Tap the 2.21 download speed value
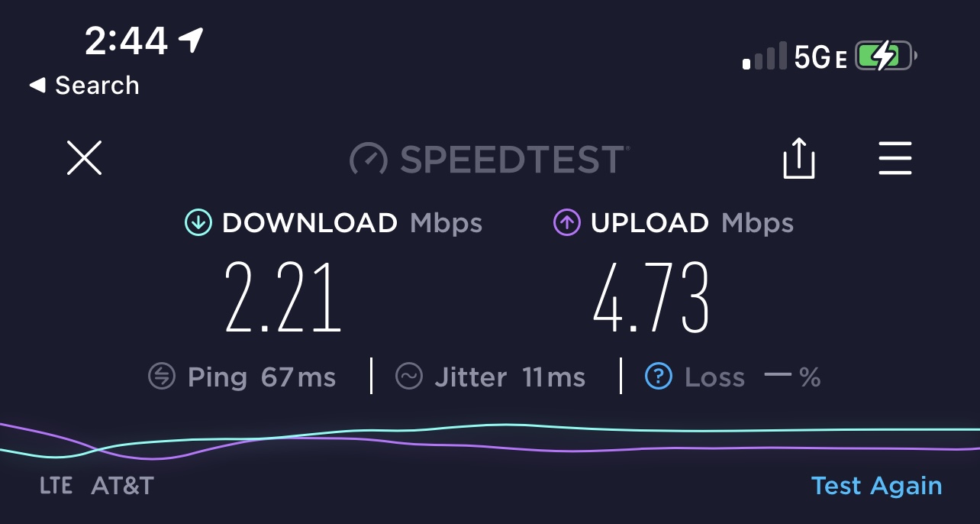Image resolution: width=980 pixels, height=524 pixels. click(x=282, y=297)
